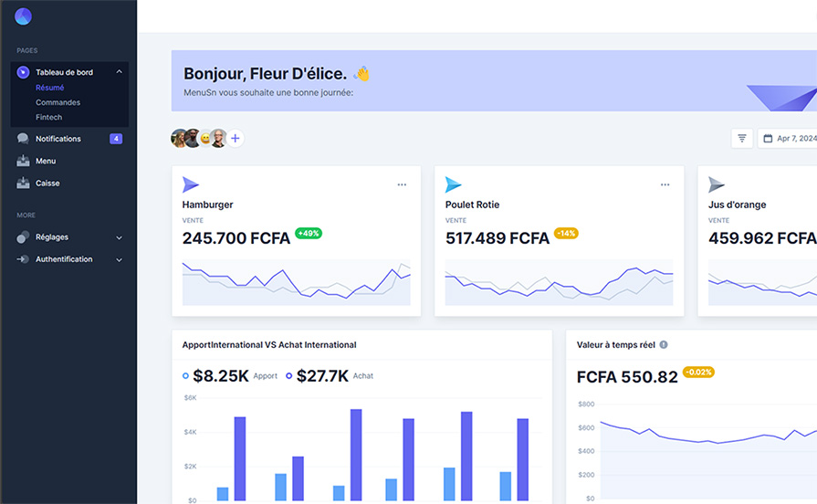Click the Caisse inbox icon

(23, 183)
